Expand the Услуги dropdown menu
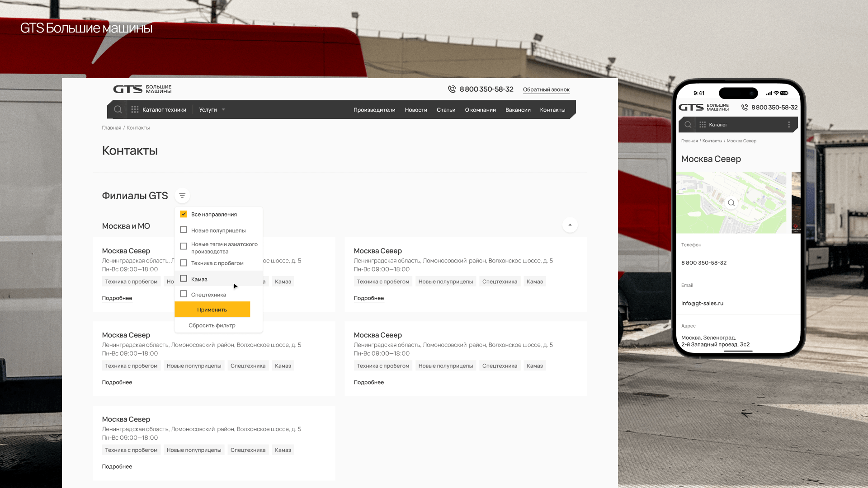 (212, 110)
